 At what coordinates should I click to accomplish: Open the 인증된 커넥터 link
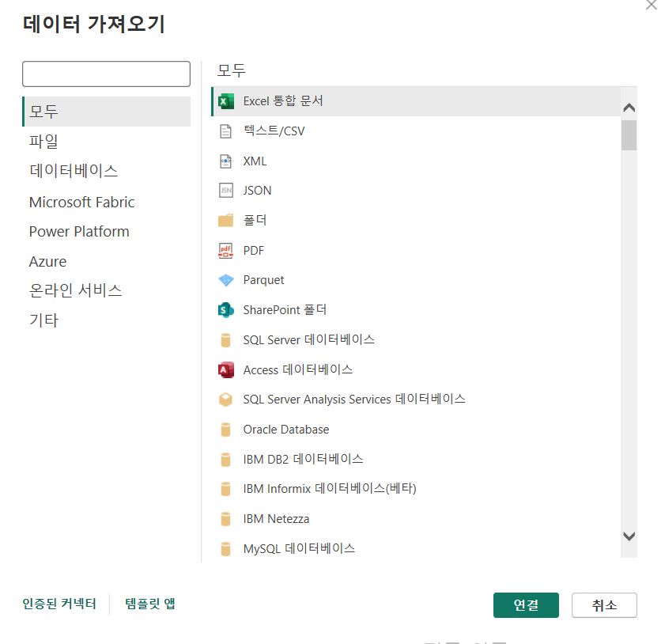(59, 604)
